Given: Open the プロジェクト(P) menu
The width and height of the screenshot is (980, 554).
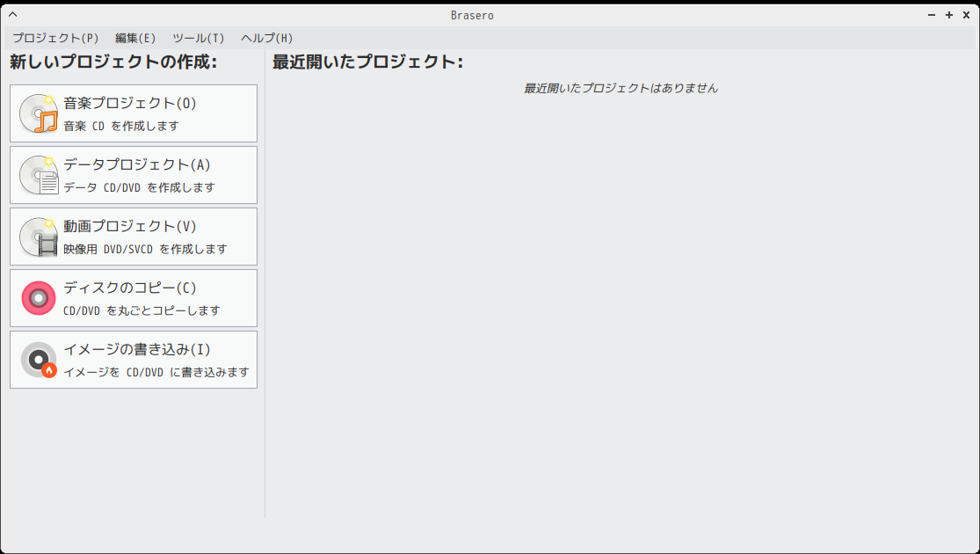Looking at the screenshot, I should (55, 38).
